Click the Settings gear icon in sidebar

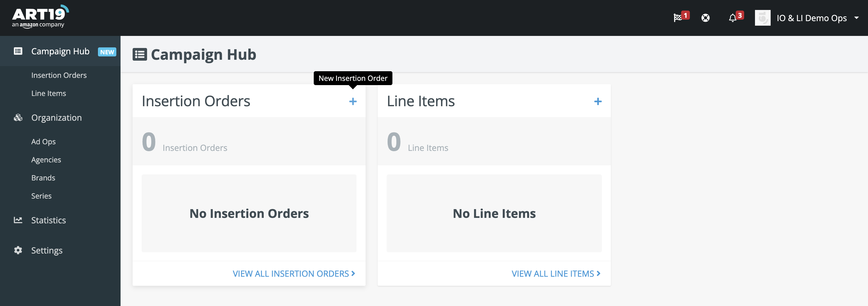point(18,250)
